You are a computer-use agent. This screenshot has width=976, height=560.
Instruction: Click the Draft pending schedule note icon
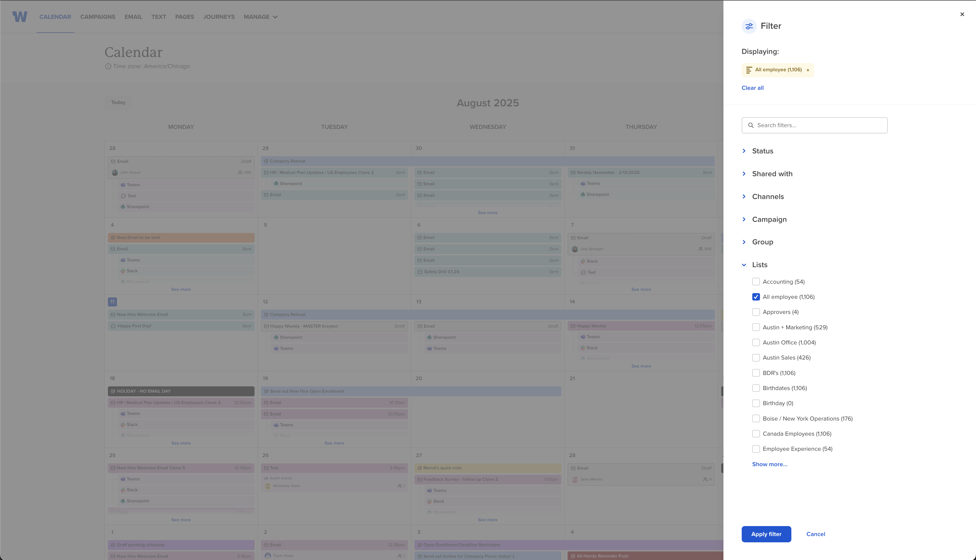[113, 545]
